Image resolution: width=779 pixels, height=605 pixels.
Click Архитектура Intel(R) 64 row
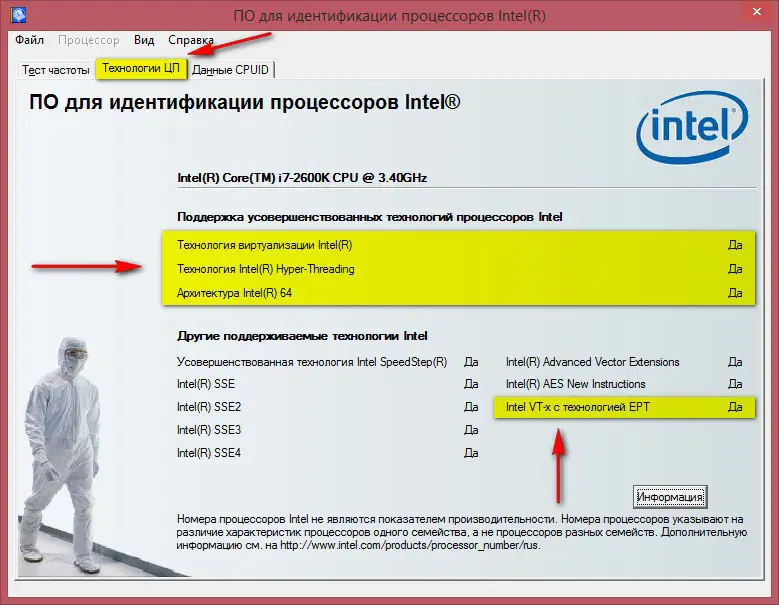459,293
